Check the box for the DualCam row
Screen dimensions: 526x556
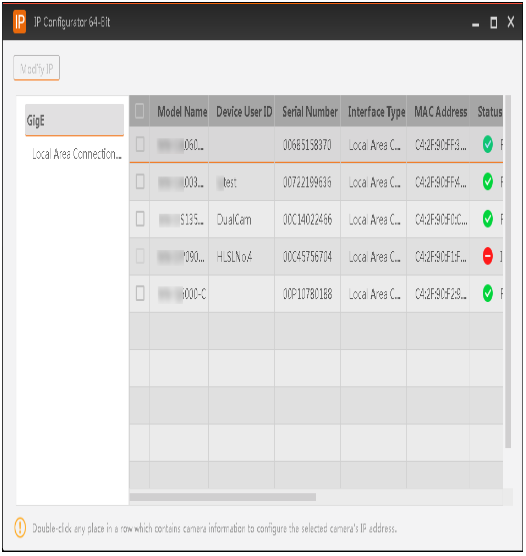pos(140,219)
